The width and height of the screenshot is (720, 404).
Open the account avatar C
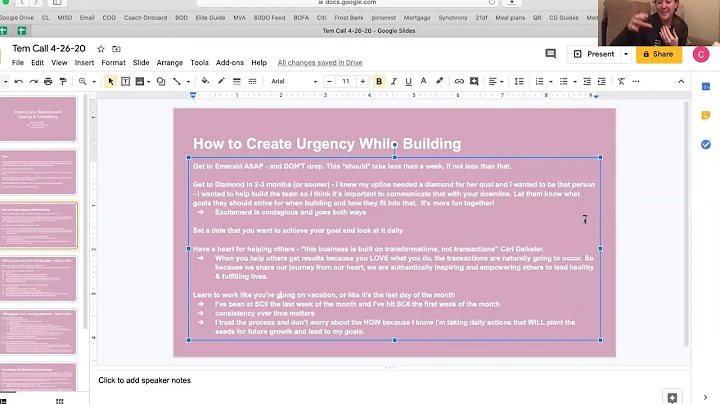point(701,55)
